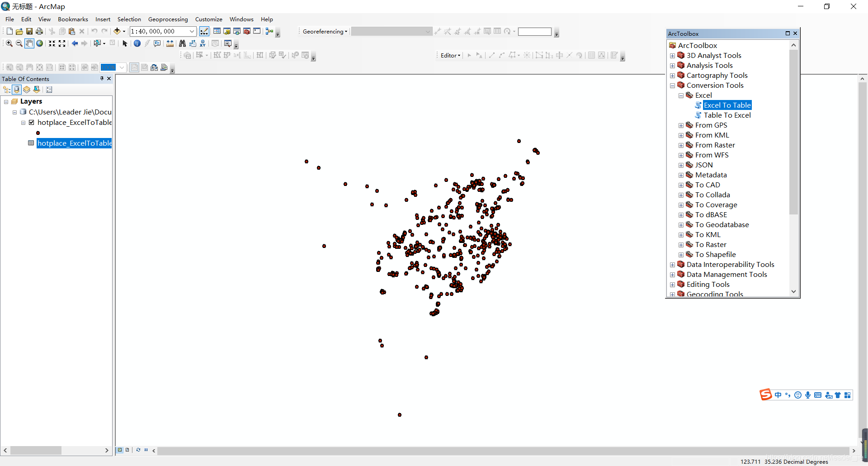Viewport: 868px width, 466px height.
Task: Select the Table To Excel tool
Action: click(727, 115)
